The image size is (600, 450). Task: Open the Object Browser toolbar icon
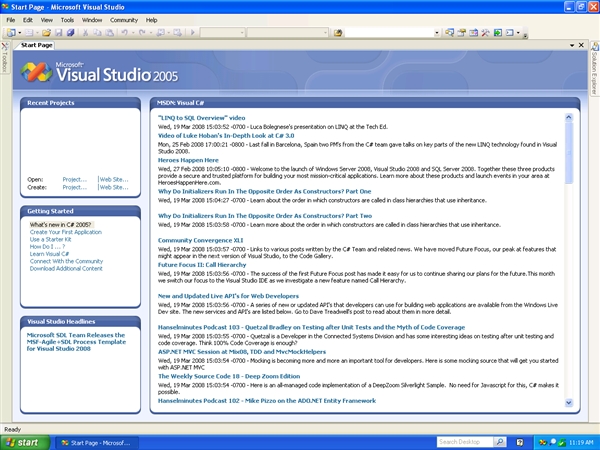(x=473, y=33)
